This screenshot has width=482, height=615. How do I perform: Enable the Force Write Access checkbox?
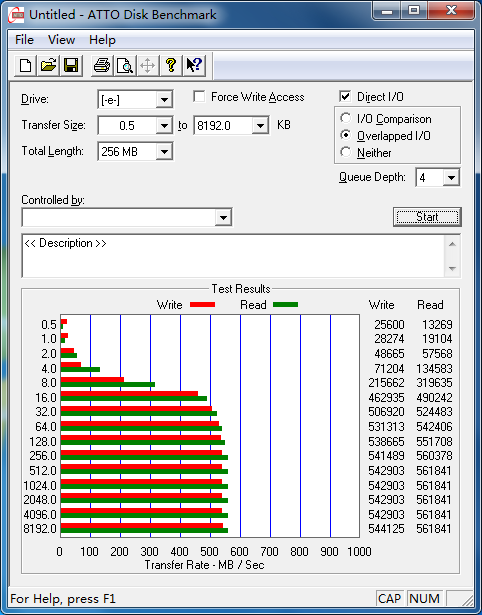pyautogui.click(x=199, y=96)
